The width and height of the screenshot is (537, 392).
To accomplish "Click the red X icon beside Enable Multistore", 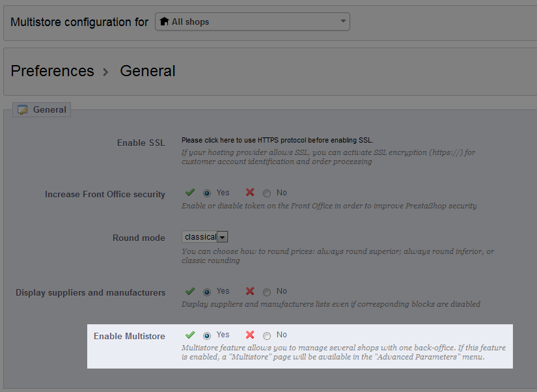I will [250, 335].
